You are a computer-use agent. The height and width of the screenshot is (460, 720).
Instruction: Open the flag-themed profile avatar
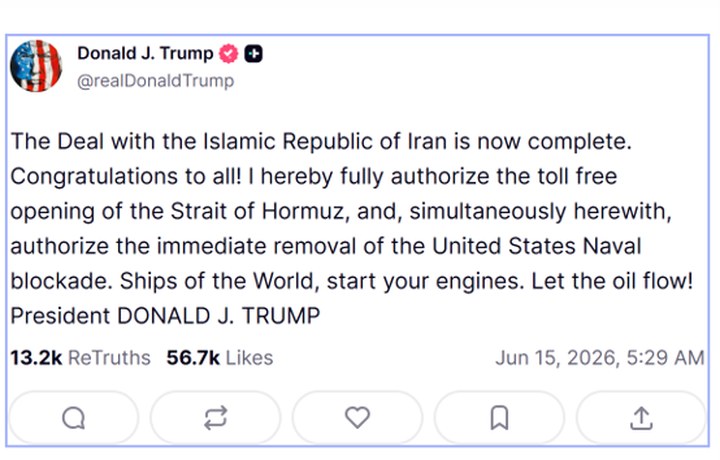(x=36, y=66)
